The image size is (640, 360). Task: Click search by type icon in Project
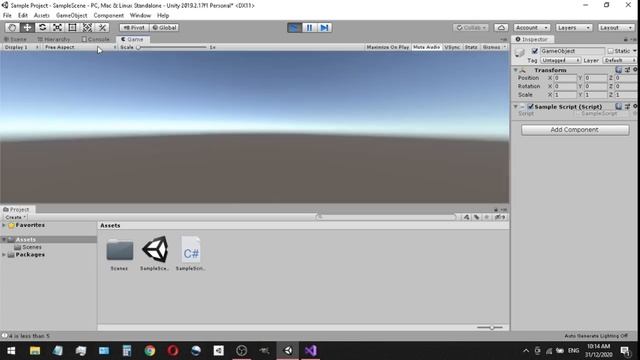click(x=467, y=217)
